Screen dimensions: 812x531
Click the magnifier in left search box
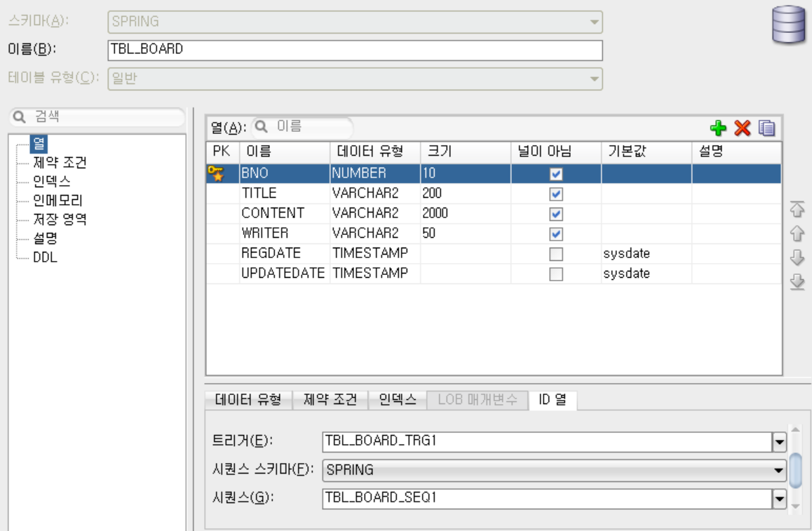(x=19, y=116)
